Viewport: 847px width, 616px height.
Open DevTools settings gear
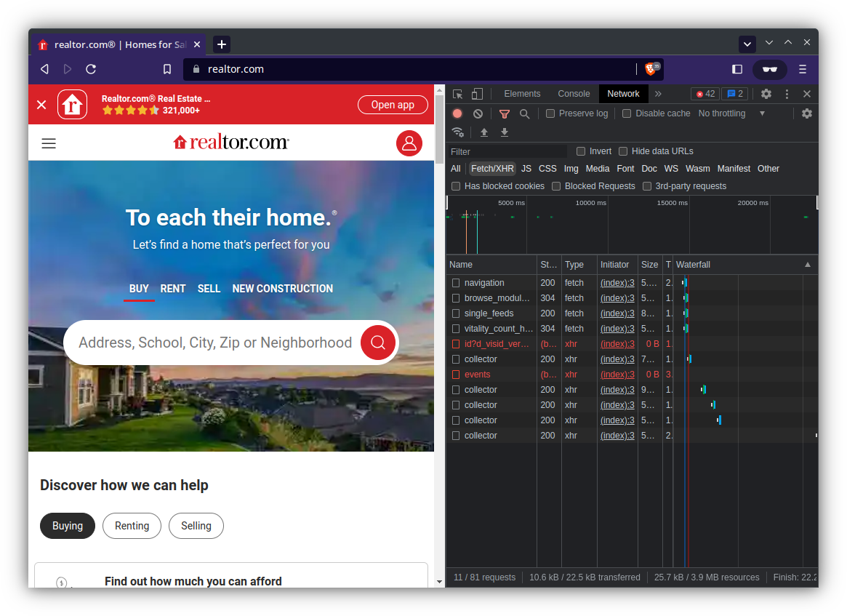point(766,94)
